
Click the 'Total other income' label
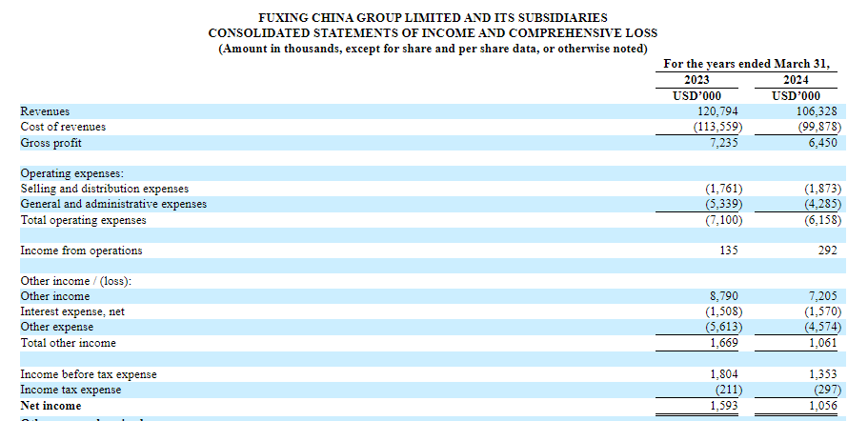point(68,343)
